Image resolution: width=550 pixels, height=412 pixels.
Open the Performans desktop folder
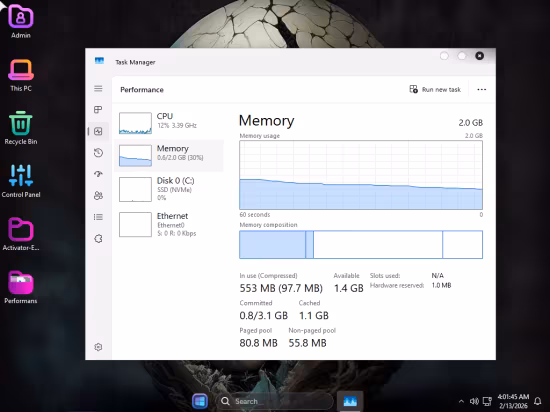[21, 287]
